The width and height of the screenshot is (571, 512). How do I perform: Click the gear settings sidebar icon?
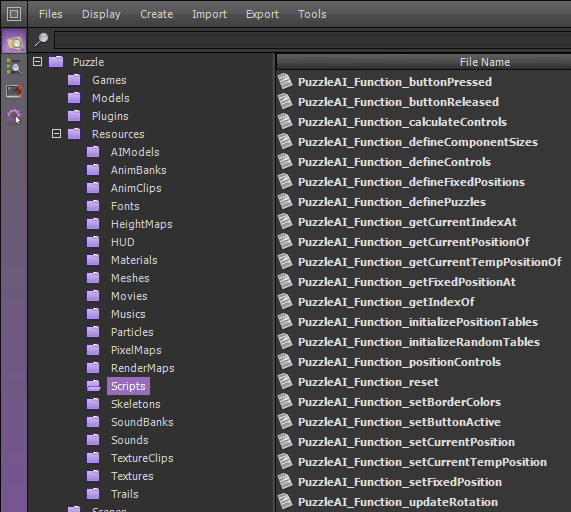(x=14, y=117)
